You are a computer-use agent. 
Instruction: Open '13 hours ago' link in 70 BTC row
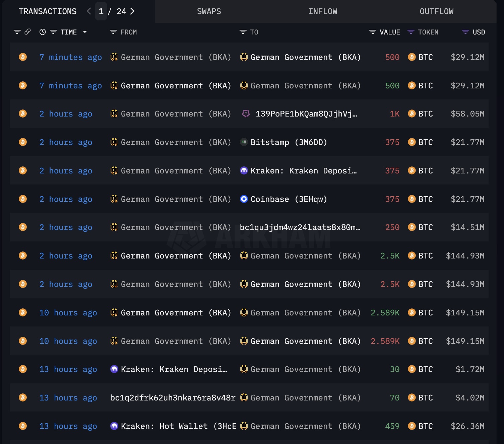point(68,398)
